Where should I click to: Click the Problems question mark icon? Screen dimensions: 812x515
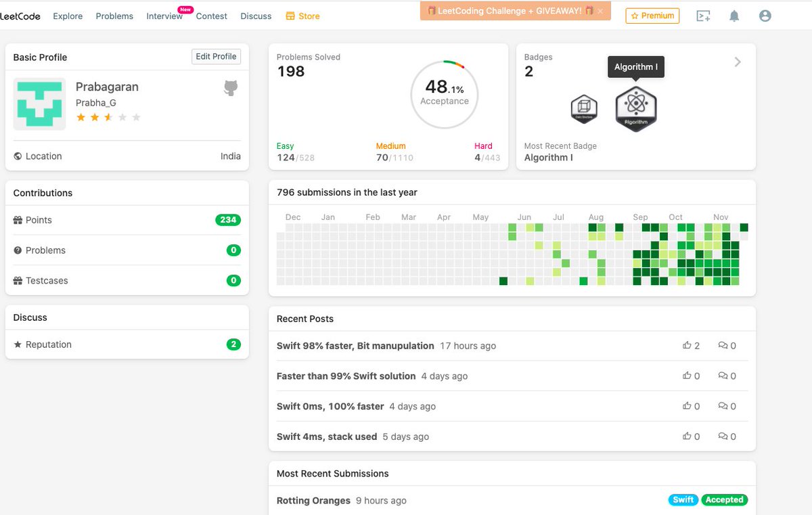[18, 250]
